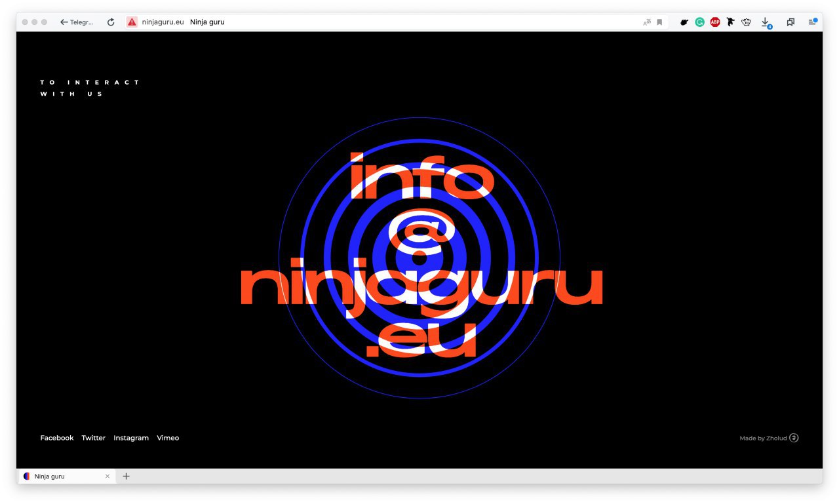Open the pointing hand extension icon
The height and width of the screenshot is (504, 839).
tap(684, 22)
